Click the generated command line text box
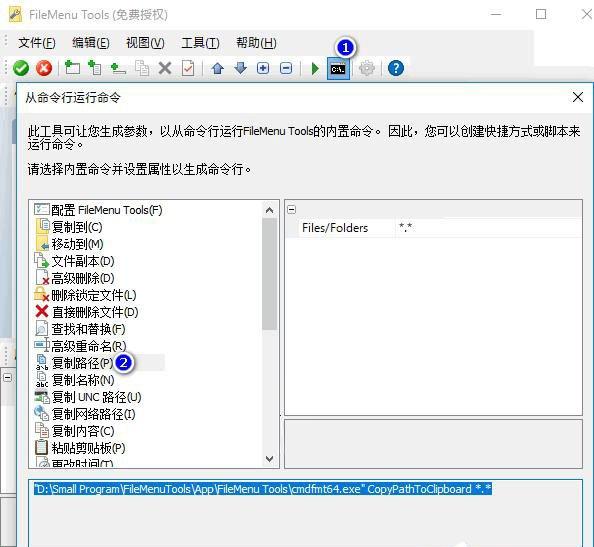 point(305,513)
